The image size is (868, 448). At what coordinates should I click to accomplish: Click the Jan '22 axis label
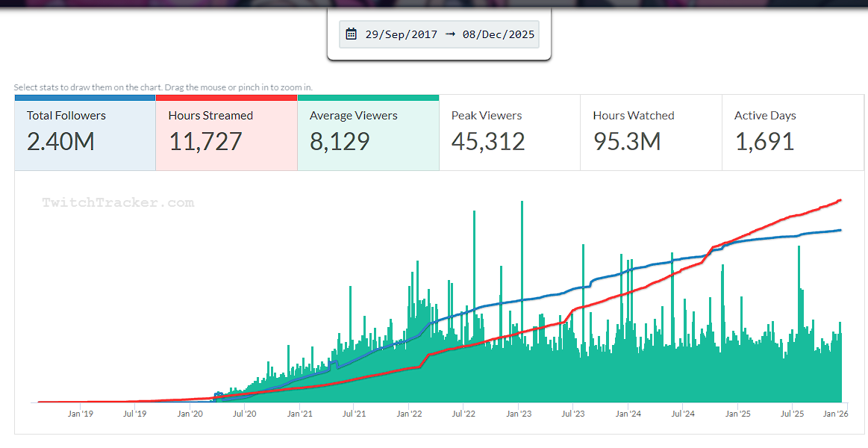point(409,414)
